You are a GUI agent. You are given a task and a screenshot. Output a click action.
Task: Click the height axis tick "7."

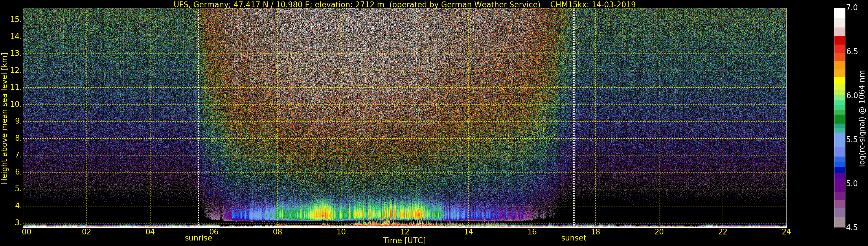(x=18, y=155)
